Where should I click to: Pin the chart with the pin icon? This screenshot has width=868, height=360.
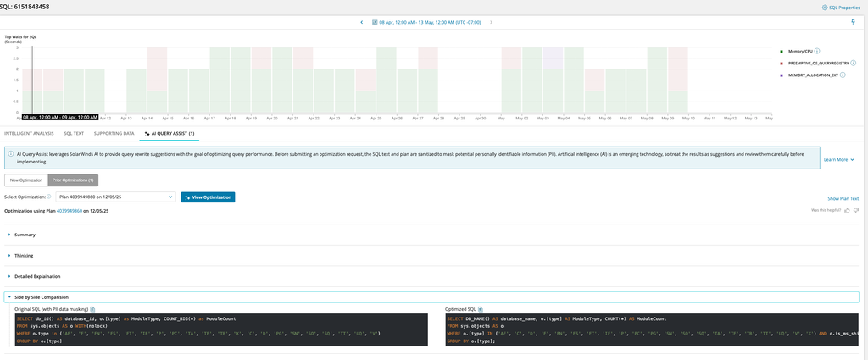point(852,22)
